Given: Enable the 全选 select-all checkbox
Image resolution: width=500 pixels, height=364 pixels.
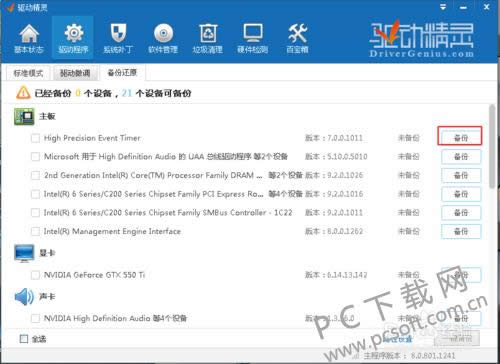Looking at the screenshot, I should pyautogui.click(x=24, y=339).
